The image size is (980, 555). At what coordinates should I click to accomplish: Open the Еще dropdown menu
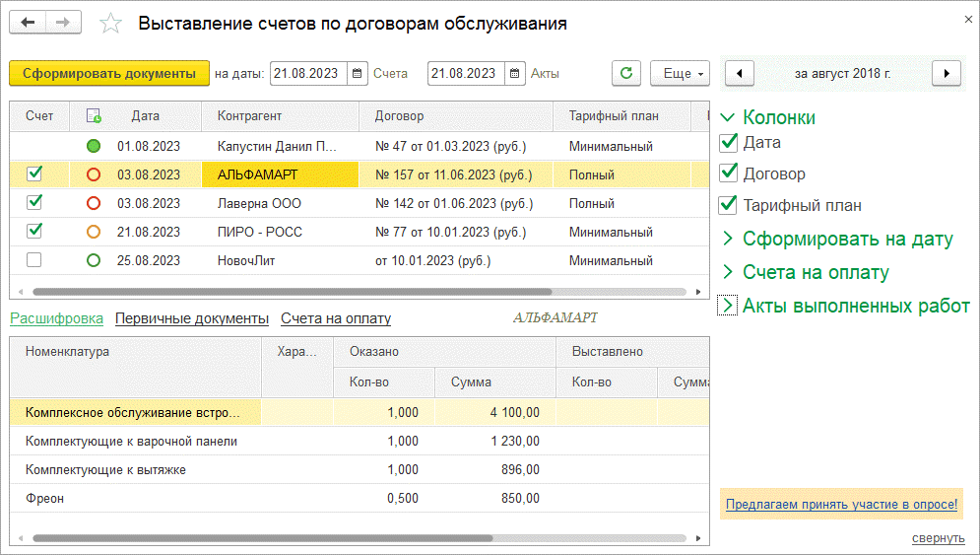click(x=681, y=73)
